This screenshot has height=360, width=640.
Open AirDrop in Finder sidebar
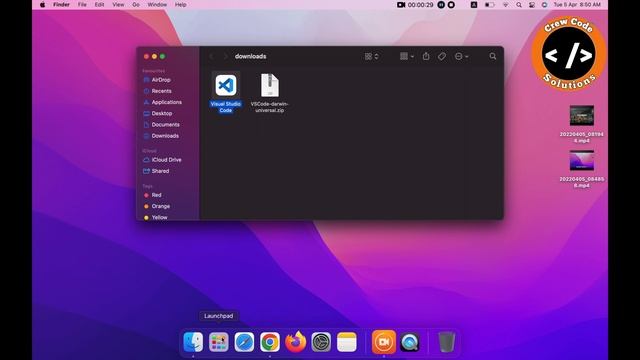pyautogui.click(x=161, y=80)
